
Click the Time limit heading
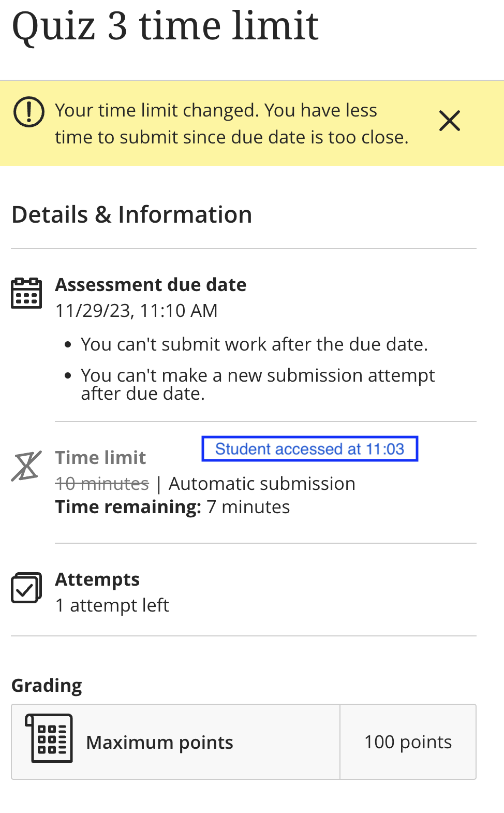[x=101, y=458]
